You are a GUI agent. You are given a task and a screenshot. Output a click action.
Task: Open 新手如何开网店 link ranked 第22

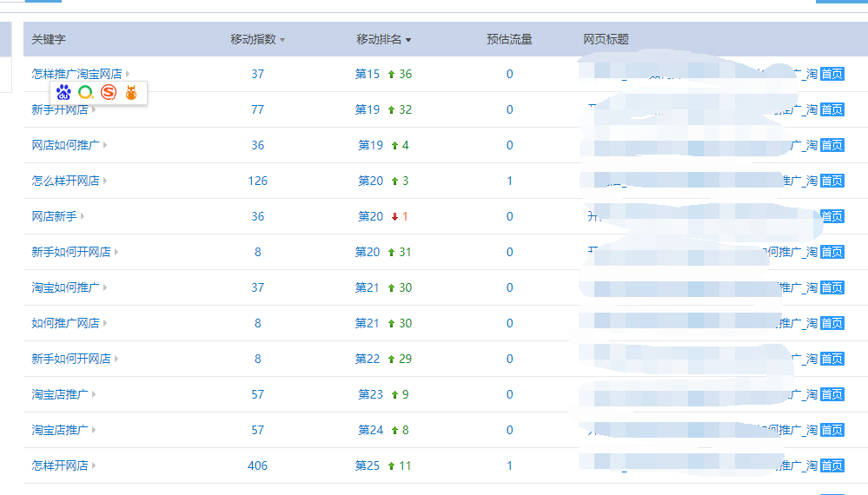(x=71, y=359)
